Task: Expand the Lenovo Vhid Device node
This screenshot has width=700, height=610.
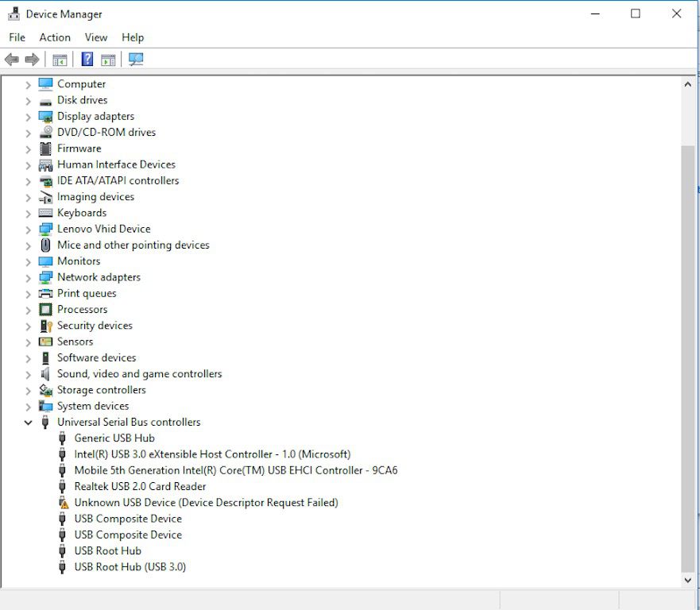Action: coord(28,230)
